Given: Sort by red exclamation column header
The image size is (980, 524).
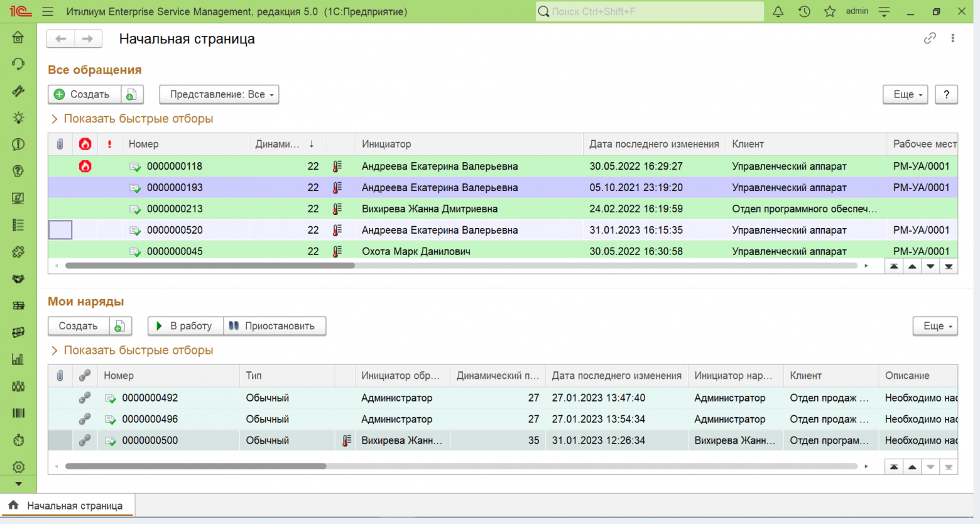Looking at the screenshot, I should pos(109,144).
